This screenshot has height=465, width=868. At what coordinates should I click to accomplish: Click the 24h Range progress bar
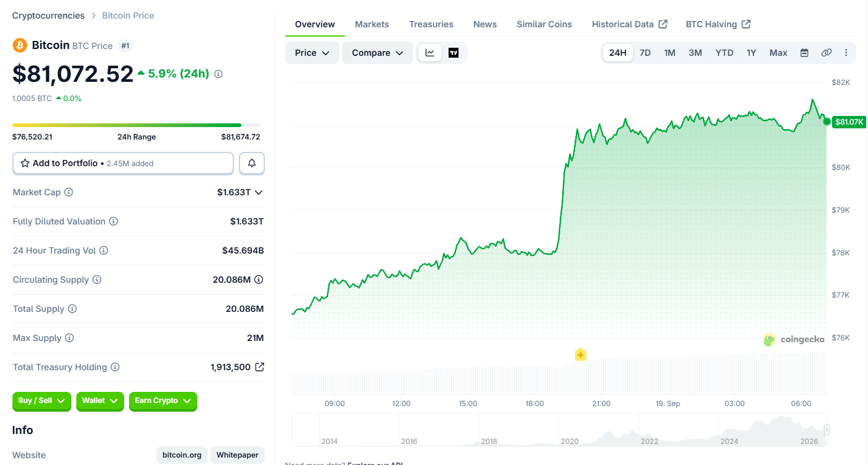[136, 125]
